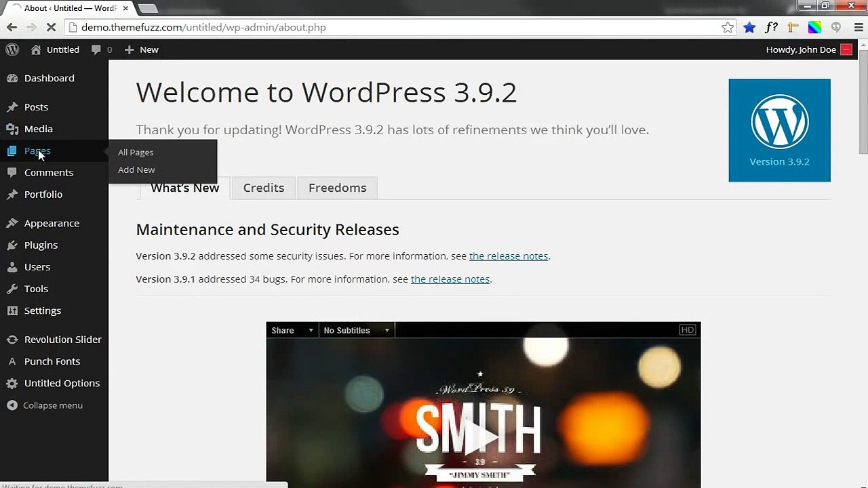Image resolution: width=868 pixels, height=488 pixels.
Task: Open the Dashboard menu label
Action: click(50, 78)
